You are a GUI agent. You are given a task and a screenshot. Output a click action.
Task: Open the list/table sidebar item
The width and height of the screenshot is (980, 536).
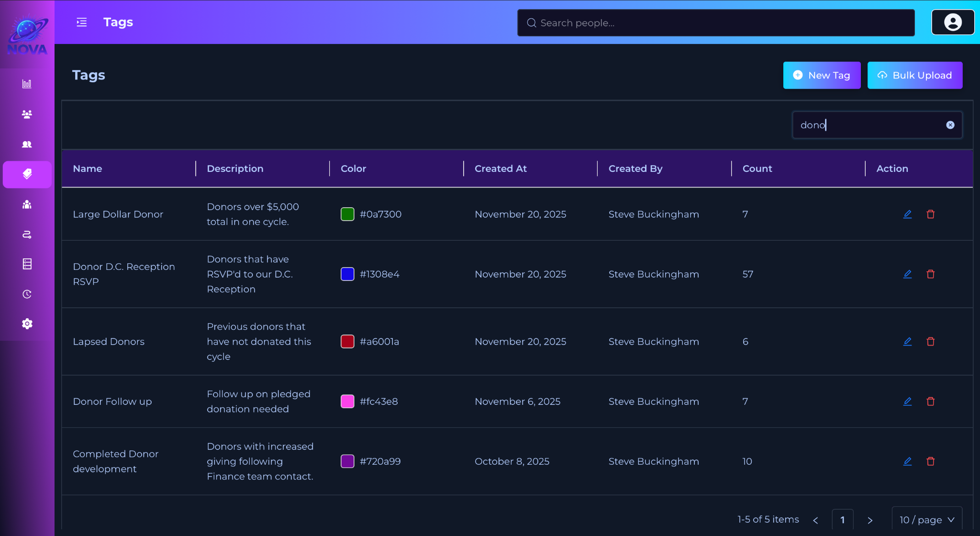point(27,264)
